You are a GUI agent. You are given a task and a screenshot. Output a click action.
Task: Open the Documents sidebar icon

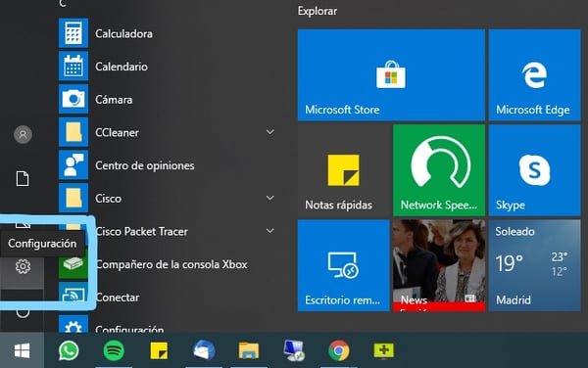click(x=23, y=178)
